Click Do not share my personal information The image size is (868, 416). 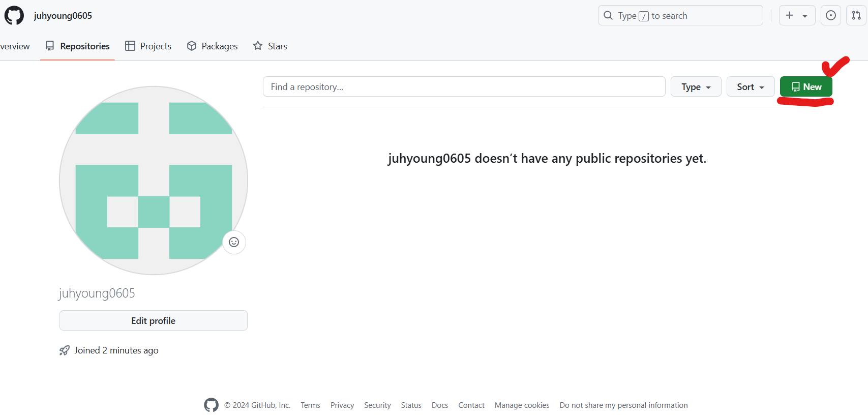point(623,405)
